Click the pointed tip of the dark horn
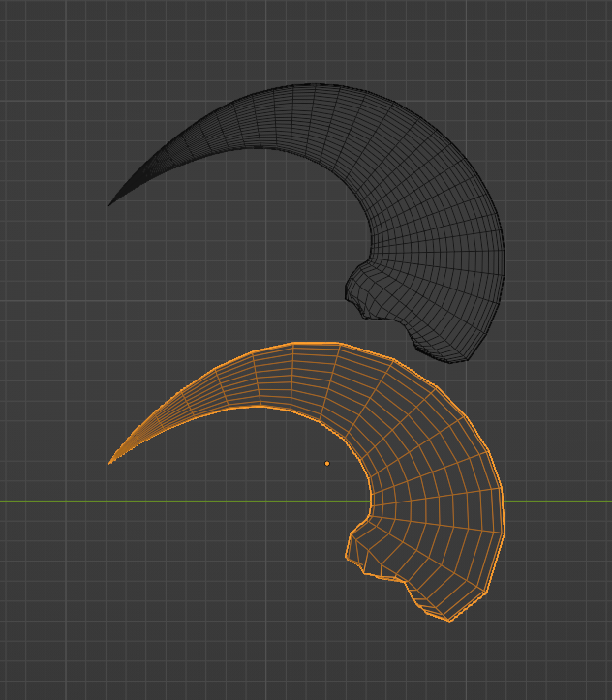Screen dimensions: 612x700 tap(110, 204)
